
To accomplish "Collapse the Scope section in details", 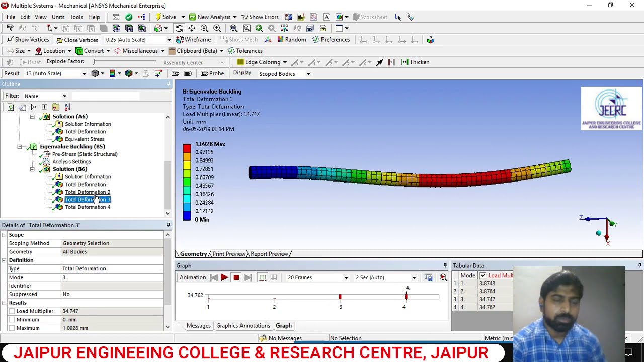I will click(4, 235).
